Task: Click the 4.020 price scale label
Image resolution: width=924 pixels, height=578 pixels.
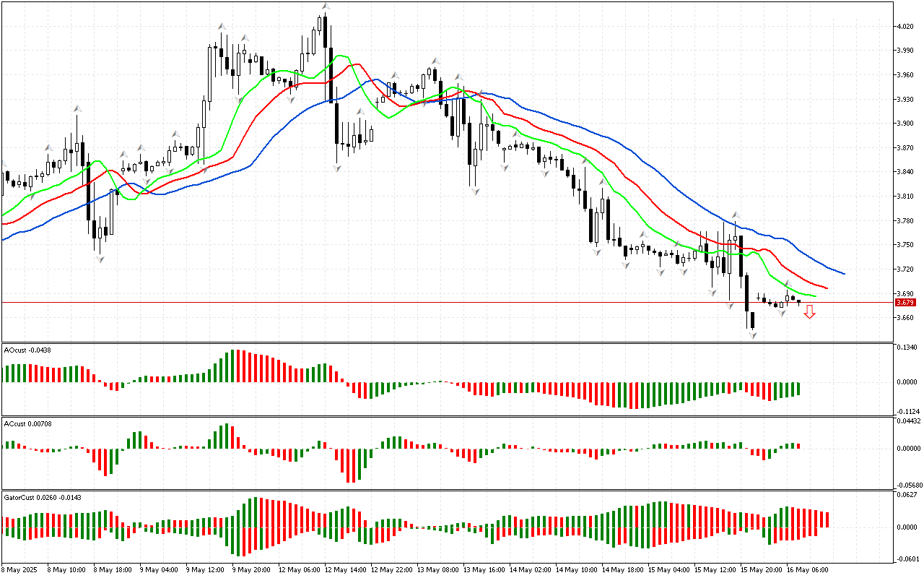Action: pyautogui.click(x=905, y=27)
